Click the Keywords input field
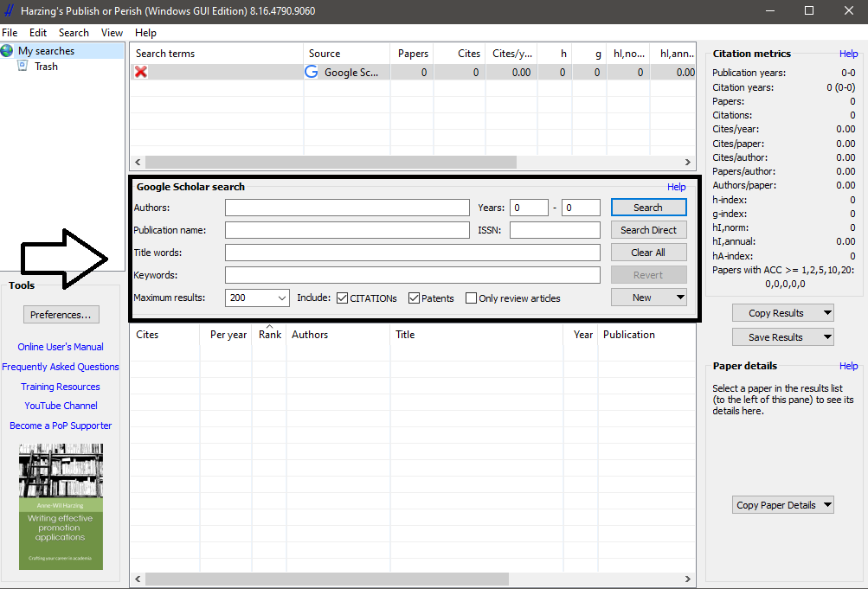 click(x=413, y=275)
